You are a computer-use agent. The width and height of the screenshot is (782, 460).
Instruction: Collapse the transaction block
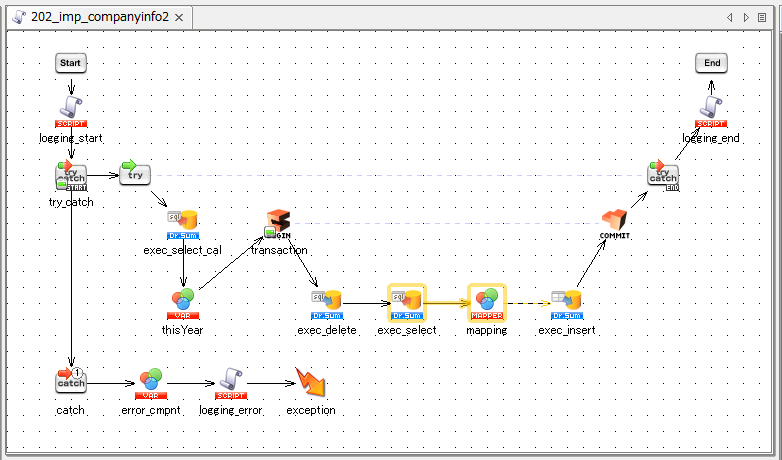[269, 233]
